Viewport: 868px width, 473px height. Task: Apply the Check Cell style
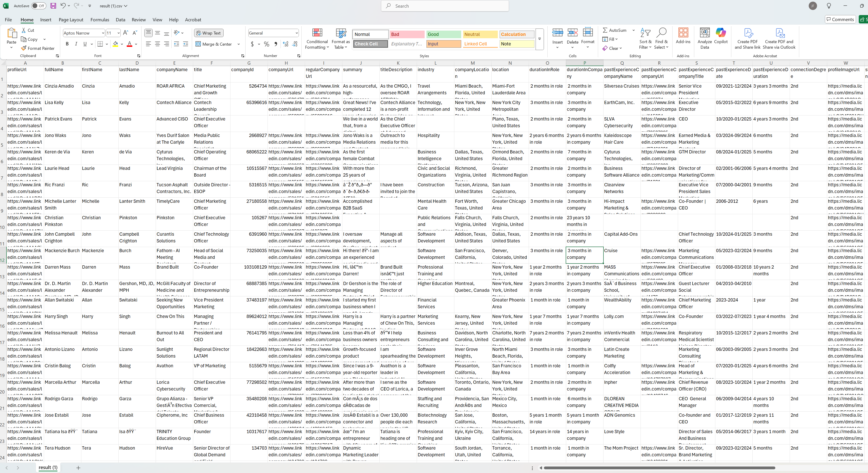pyautogui.click(x=370, y=44)
